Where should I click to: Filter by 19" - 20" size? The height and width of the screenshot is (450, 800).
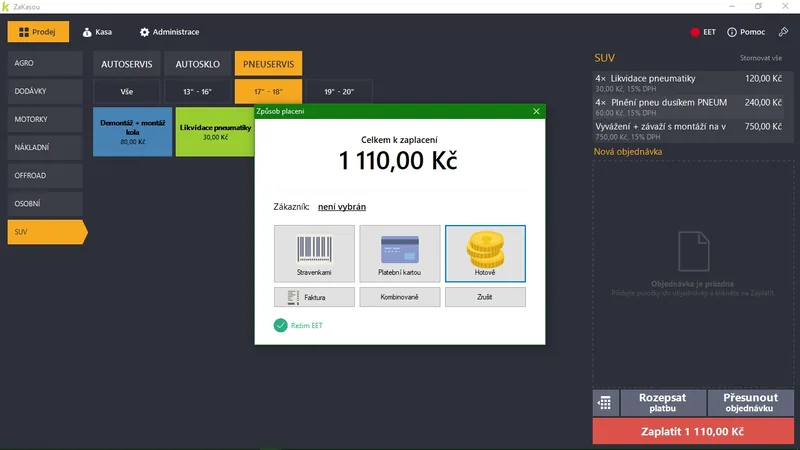pos(339,92)
